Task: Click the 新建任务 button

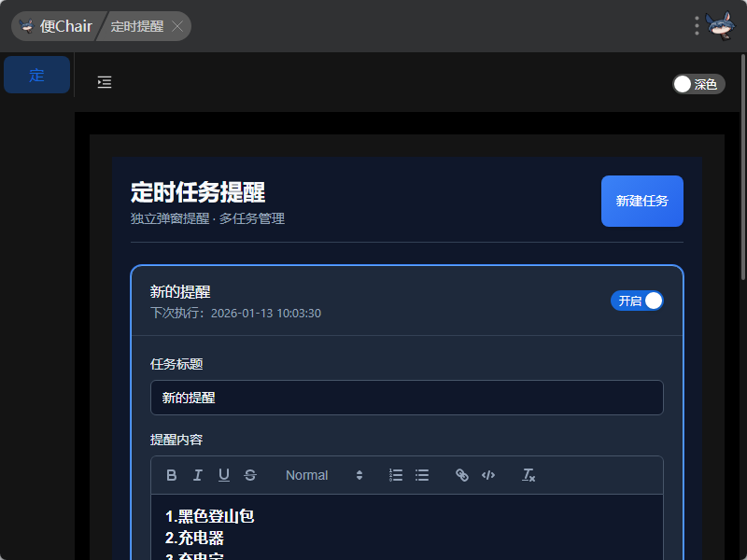Action: pyautogui.click(x=641, y=201)
